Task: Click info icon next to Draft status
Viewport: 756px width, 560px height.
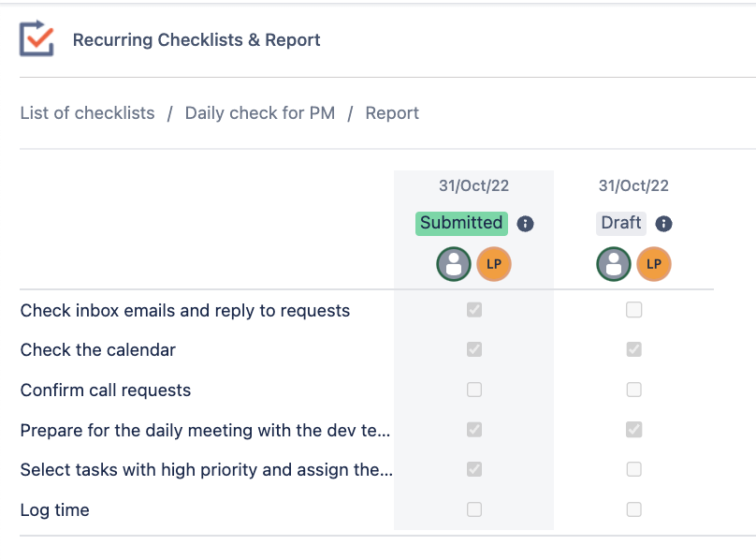Action: point(663,224)
